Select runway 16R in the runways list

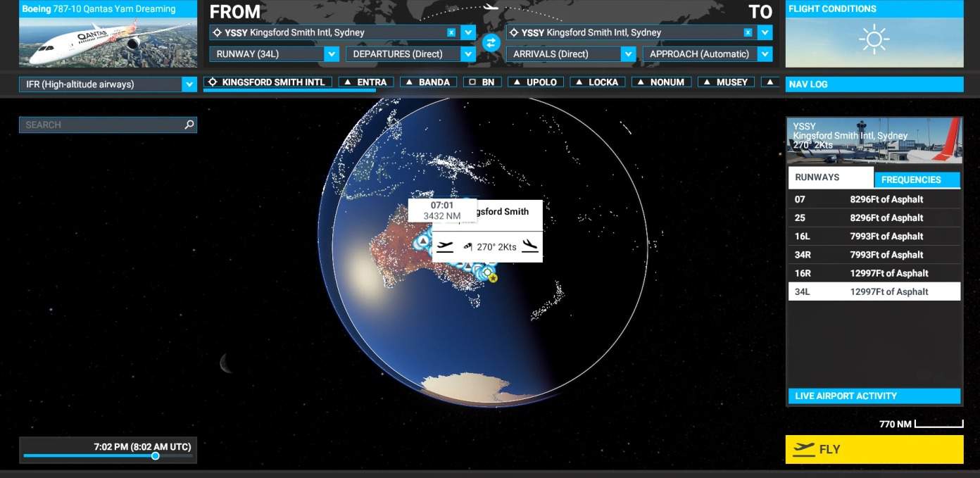click(874, 273)
